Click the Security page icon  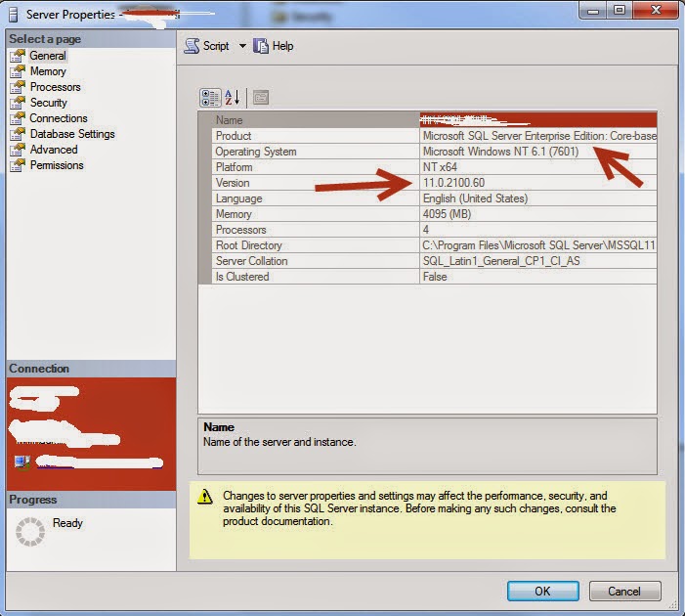(18, 103)
